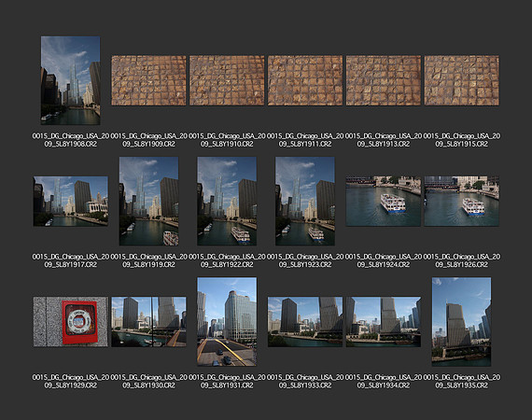Click the filename label ending 5L8Y1922.CR2
Viewport: 532px width, 420px height.
tap(227, 260)
